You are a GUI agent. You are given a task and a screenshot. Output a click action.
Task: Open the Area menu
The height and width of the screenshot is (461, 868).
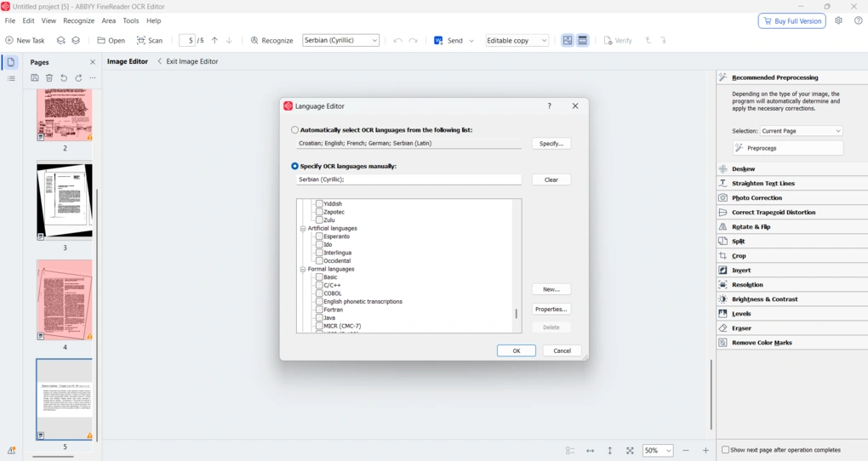click(109, 20)
